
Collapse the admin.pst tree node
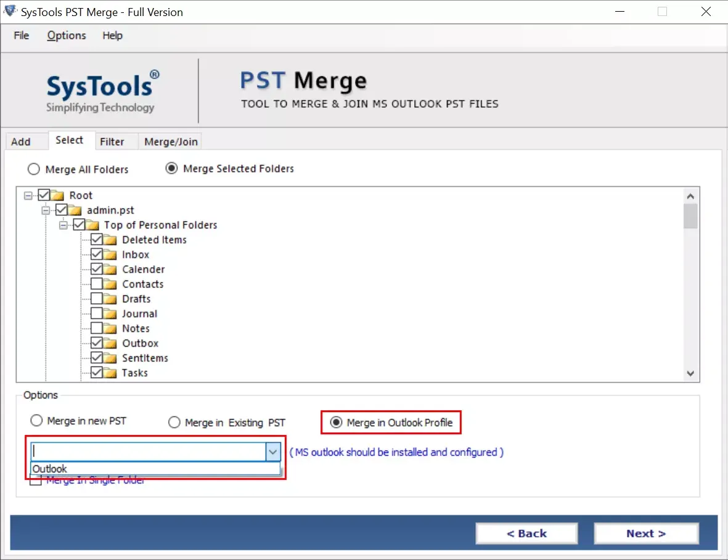tap(46, 211)
